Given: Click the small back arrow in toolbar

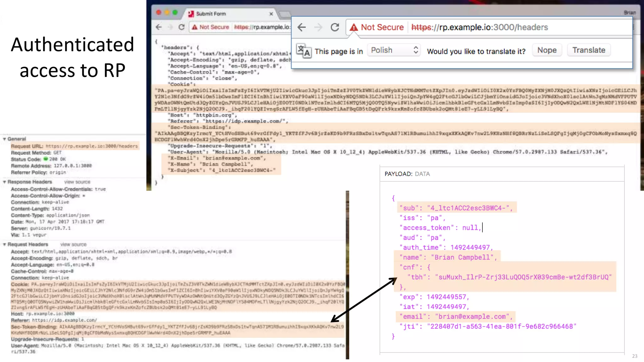Looking at the screenshot, I should point(159,27).
